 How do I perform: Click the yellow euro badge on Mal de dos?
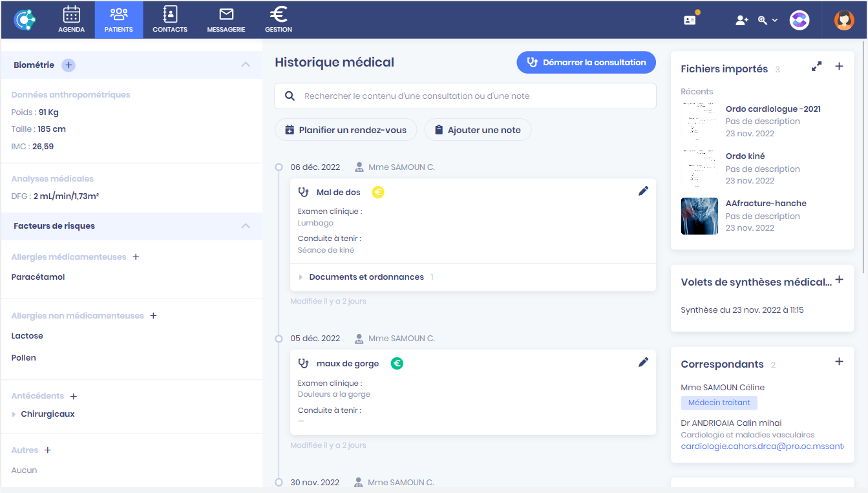tap(378, 192)
